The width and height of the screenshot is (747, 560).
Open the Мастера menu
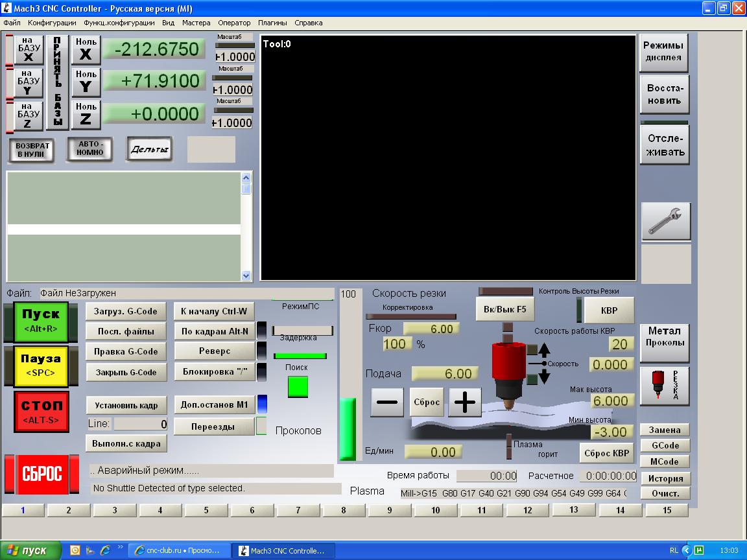(196, 23)
